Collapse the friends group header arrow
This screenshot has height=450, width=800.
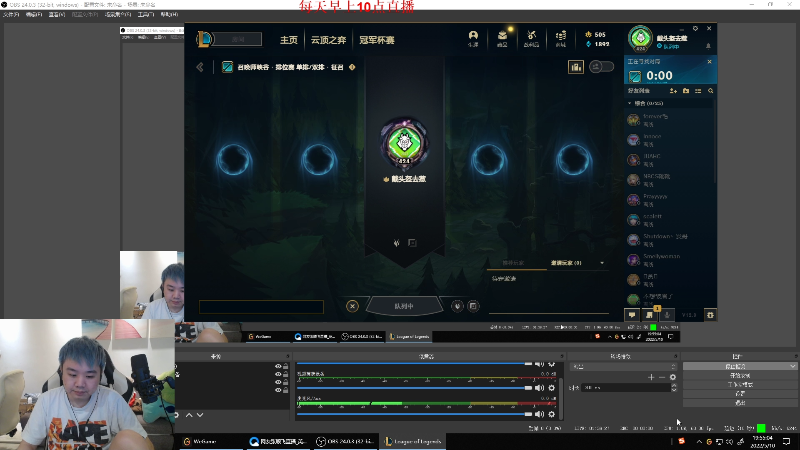tap(630, 103)
